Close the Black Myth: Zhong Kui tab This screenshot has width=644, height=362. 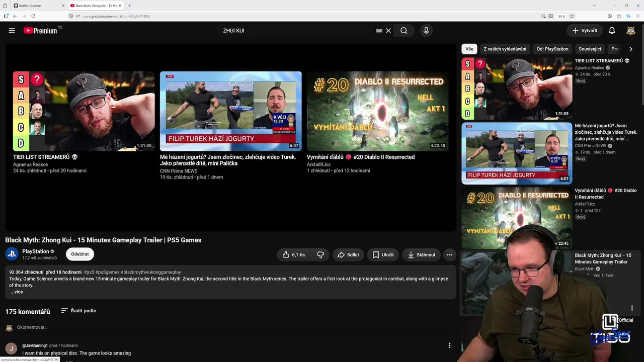point(120,6)
